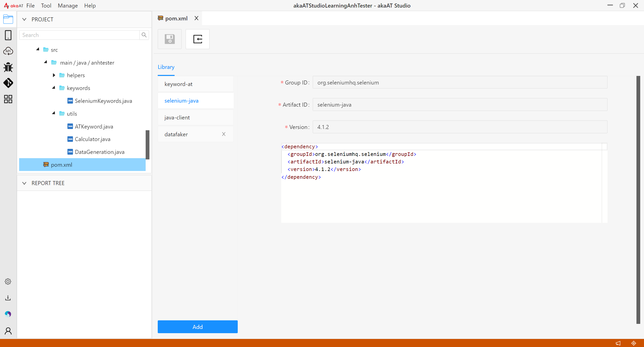The width and height of the screenshot is (644, 347).
Task: Click the megaphone icon in status bar
Action: point(618,343)
